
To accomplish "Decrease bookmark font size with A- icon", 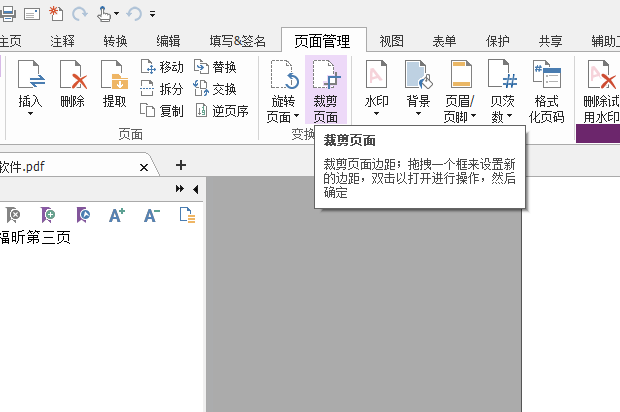I will tap(152, 214).
